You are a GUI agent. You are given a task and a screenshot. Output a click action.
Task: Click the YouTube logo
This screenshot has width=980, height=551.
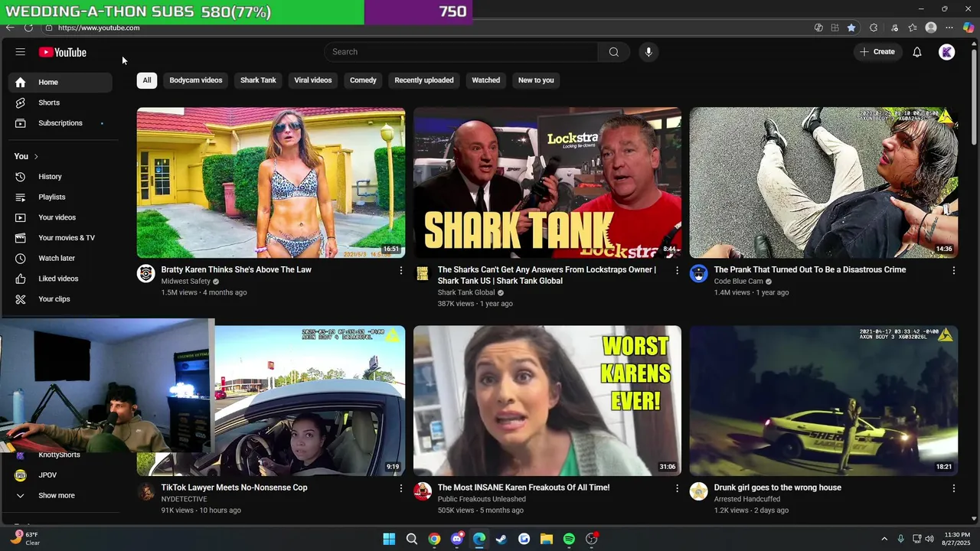point(63,52)
